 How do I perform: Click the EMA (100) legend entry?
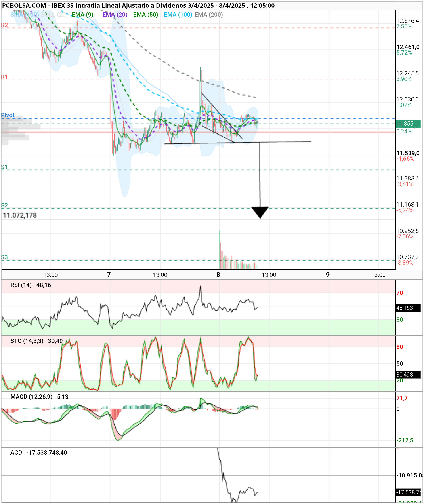178,15
